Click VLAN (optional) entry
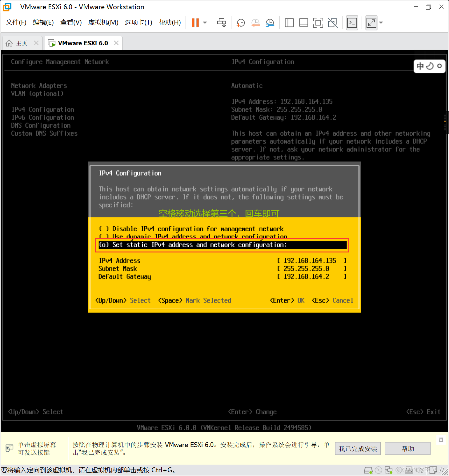This screenshot has height=476, width=449. click(37, 94)
